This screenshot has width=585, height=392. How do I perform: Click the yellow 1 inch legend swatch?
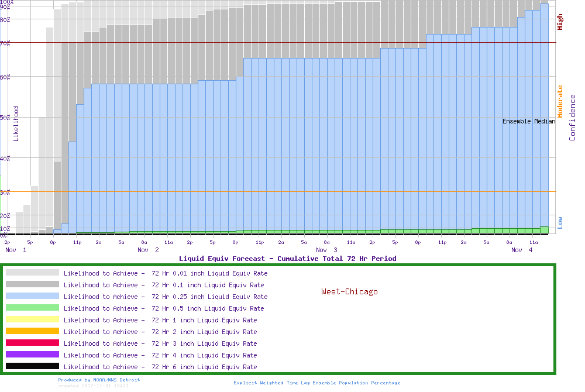(32, 319)
